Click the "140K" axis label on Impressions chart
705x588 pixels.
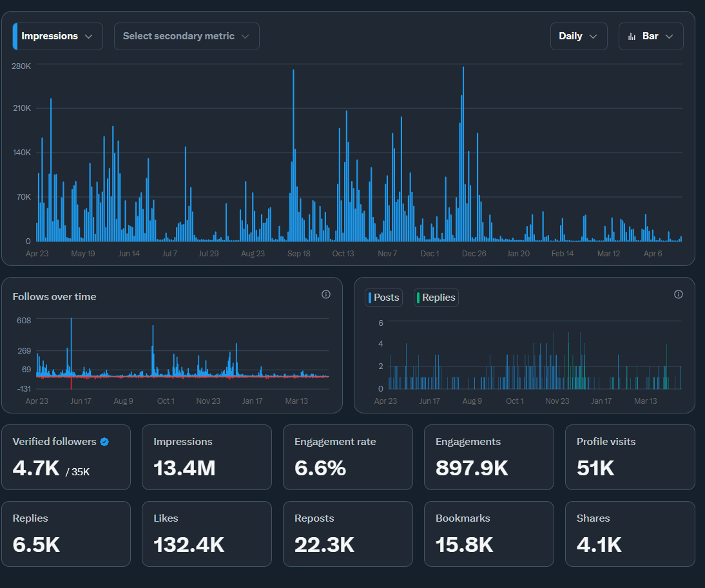pos(21,152)
